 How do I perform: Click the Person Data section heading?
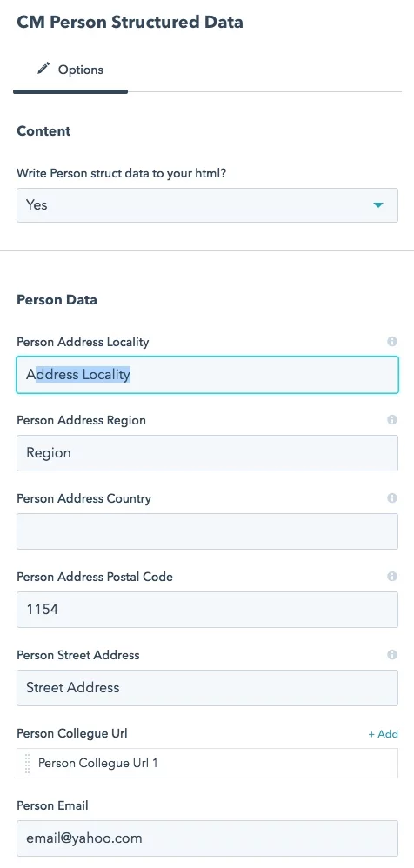click(x=57, y=299)
